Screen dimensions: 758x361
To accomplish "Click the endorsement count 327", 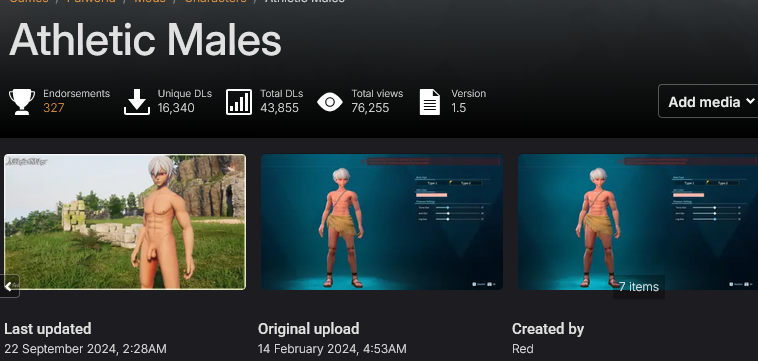I will click(x=54, y=108).
